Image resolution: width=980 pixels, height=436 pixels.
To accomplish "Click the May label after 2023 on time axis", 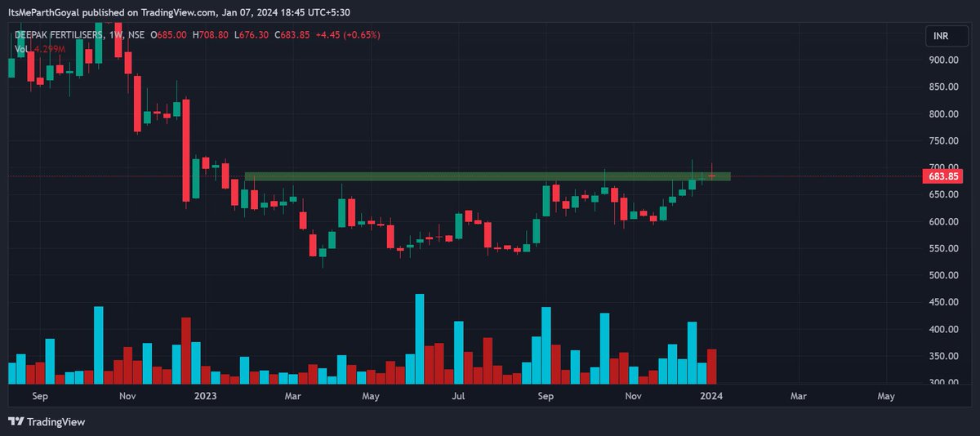I will 371,396.
